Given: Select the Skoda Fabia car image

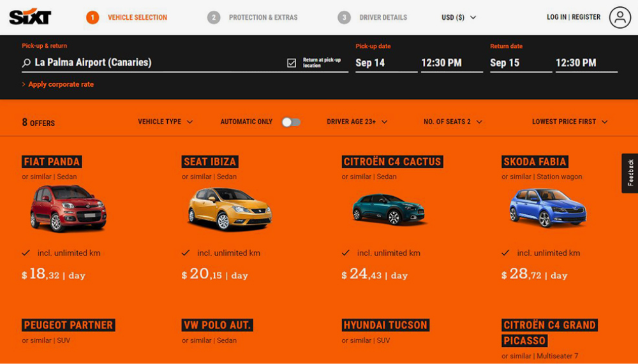Looking at the screenshot, I should click(x=548, y=208).
